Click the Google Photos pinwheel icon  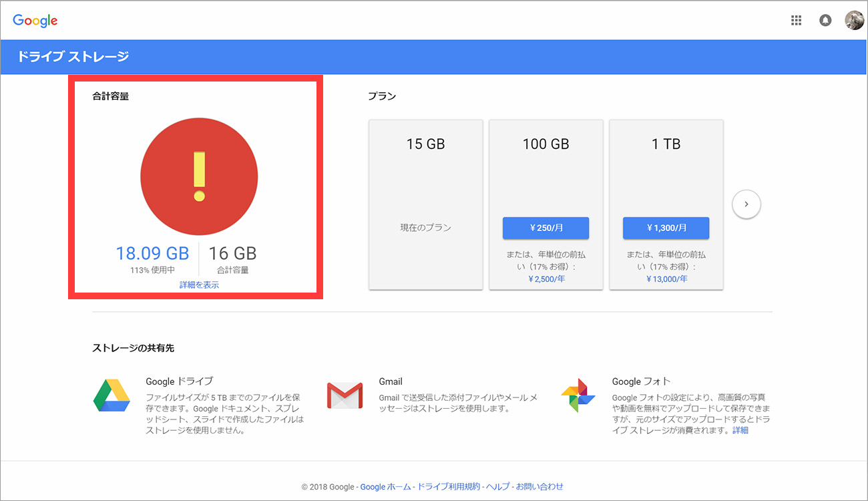click(x=578, y=395)
